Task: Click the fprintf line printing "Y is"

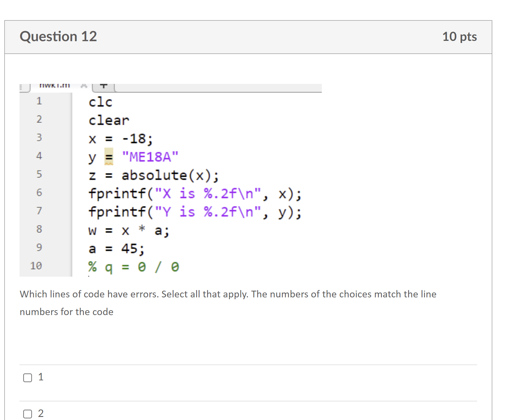Action: point(195,212)
